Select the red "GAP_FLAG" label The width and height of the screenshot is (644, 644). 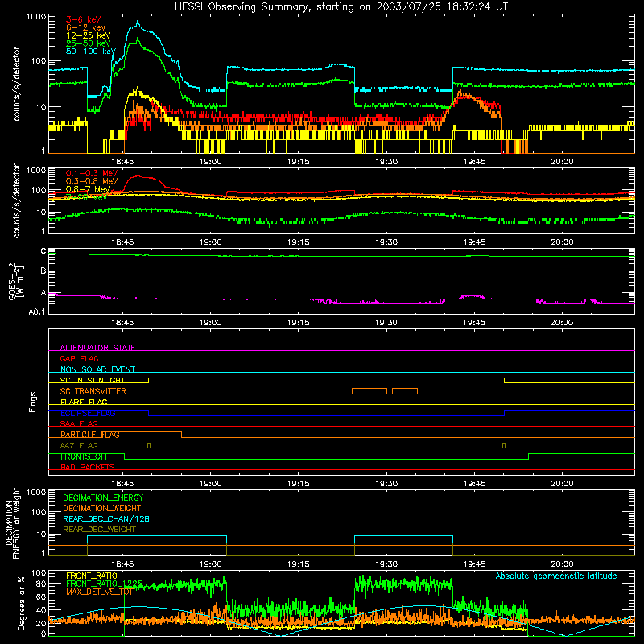point(79,358)
